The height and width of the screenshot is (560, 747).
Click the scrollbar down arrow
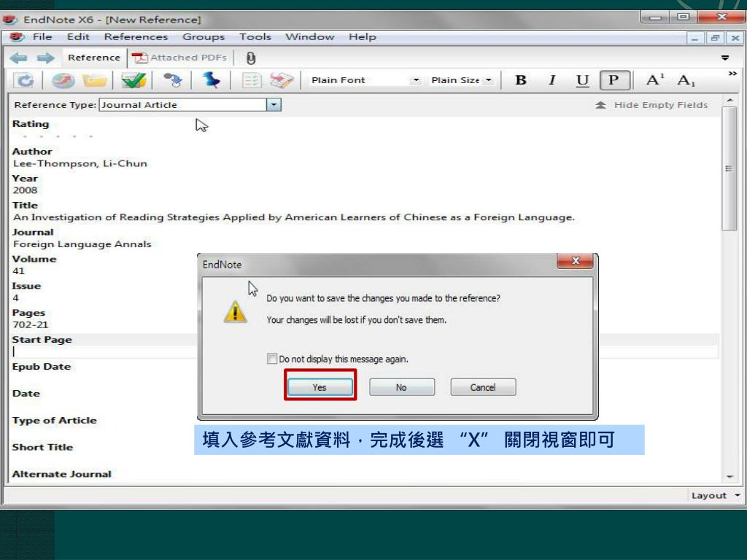click(x=729, y=476)
